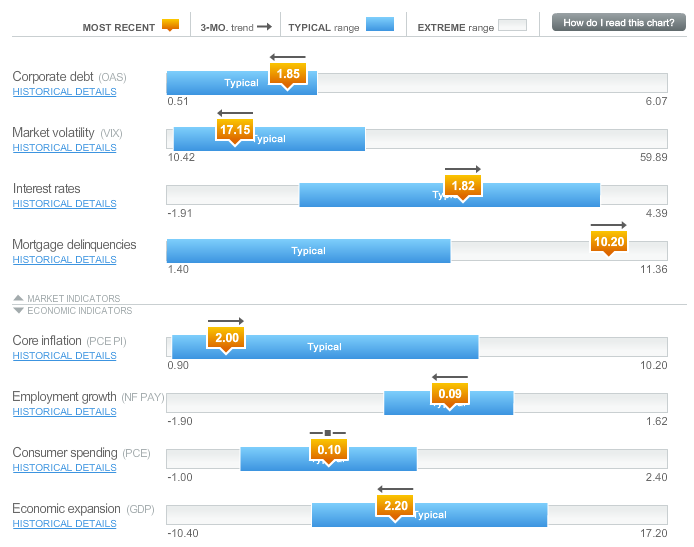
Task: Open Historical Details under Core inflation
Action: point(64,356)
